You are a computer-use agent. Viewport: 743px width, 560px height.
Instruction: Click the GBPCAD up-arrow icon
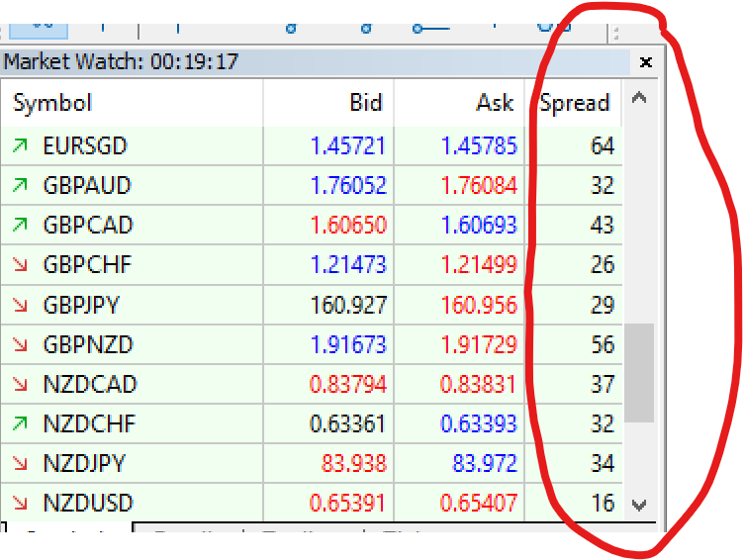(x=20, y=225)
